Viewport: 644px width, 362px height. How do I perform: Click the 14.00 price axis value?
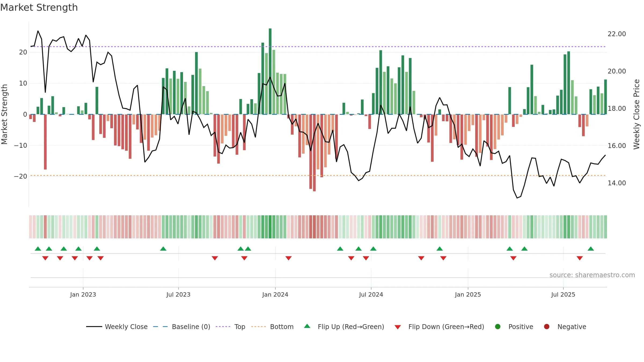tap(617, 183)
